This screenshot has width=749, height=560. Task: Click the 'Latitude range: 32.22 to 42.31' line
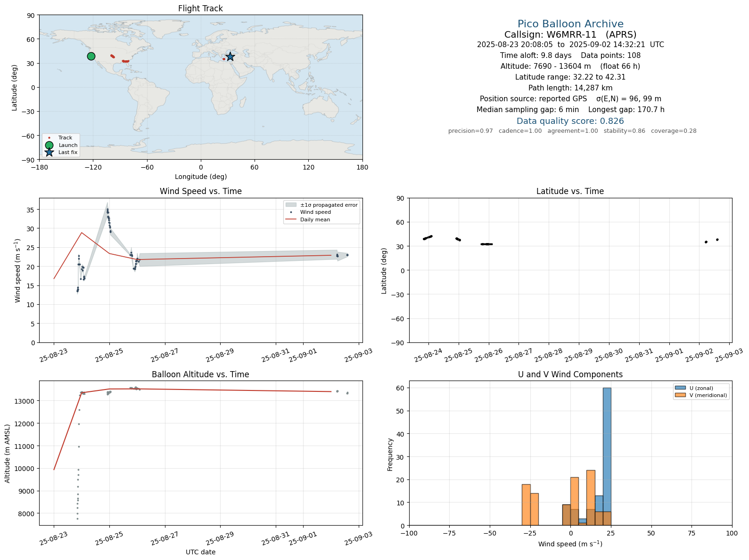(x=570, y=77)
